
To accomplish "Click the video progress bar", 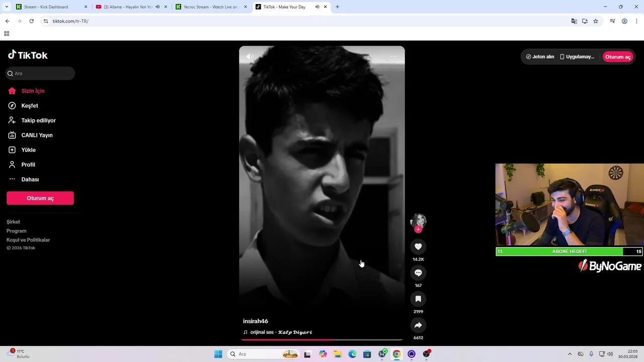I will [x=322, y=340].
